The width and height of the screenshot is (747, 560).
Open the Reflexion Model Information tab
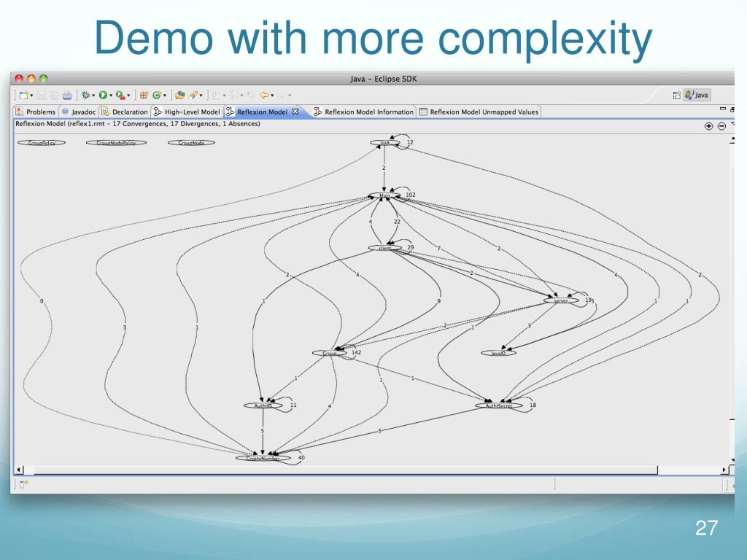coord(363,112)
